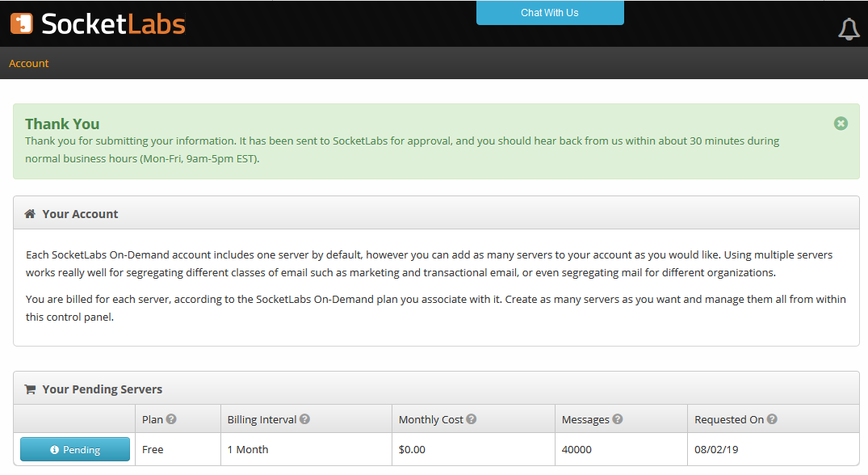Show help for Monthly Cost column
868x475 pixels.
click(x=471, y=419)
